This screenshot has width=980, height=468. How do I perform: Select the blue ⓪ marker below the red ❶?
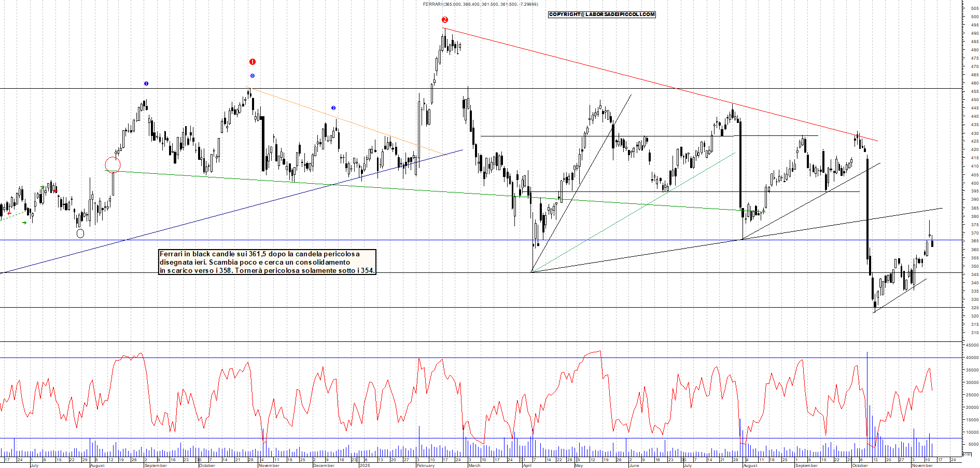pyautogui.click(x=253, y=75)
